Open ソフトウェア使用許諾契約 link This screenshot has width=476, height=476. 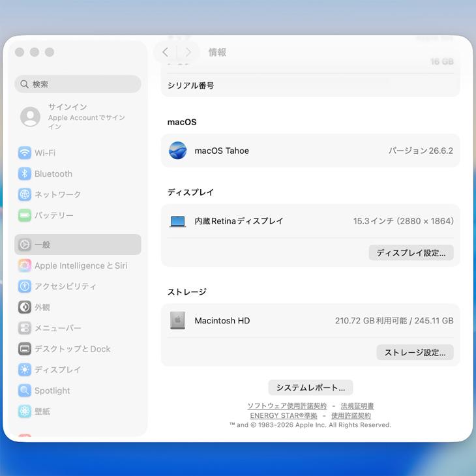[287, 406]
